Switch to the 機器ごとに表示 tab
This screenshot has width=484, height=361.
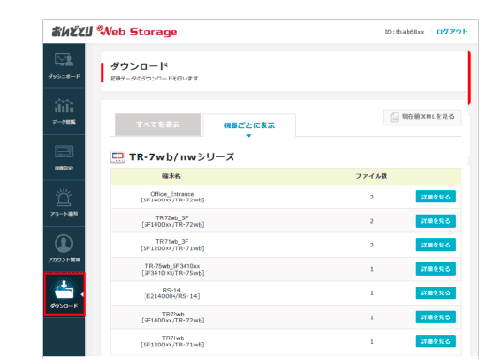[x=249, y=125]
